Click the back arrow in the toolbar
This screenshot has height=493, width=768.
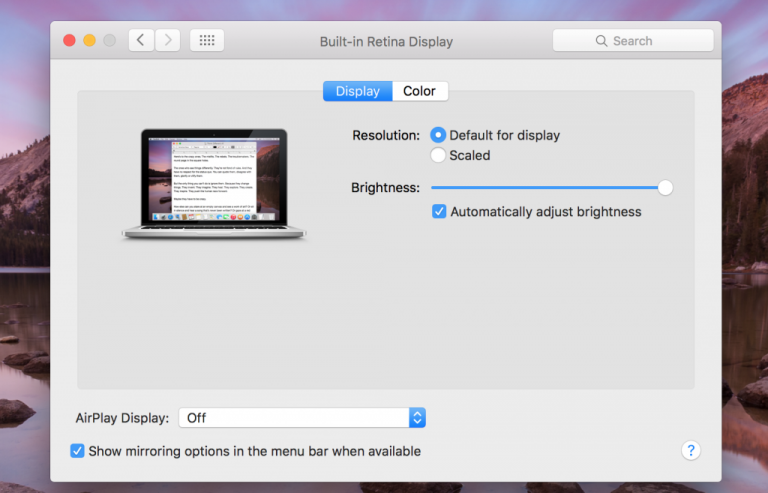(141, 41)
